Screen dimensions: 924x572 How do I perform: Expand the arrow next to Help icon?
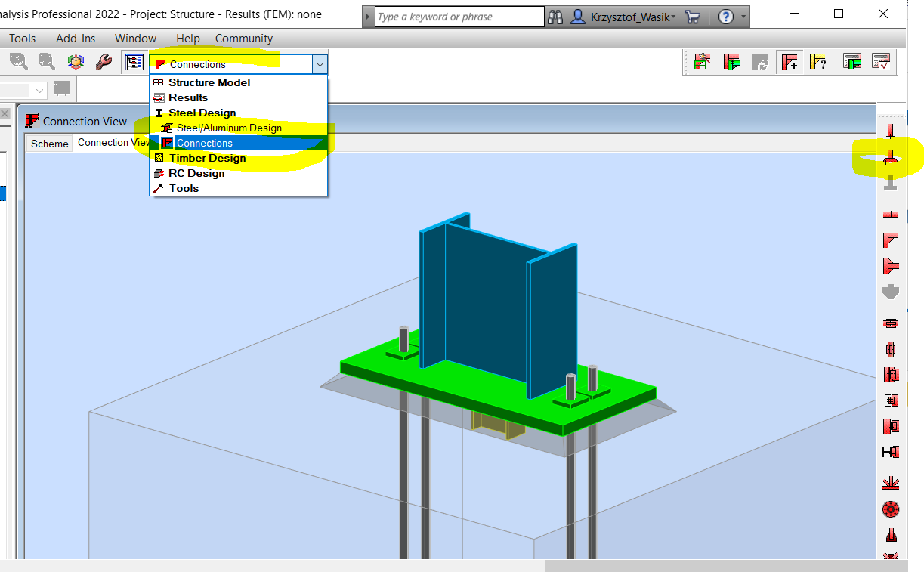point(744,17)
